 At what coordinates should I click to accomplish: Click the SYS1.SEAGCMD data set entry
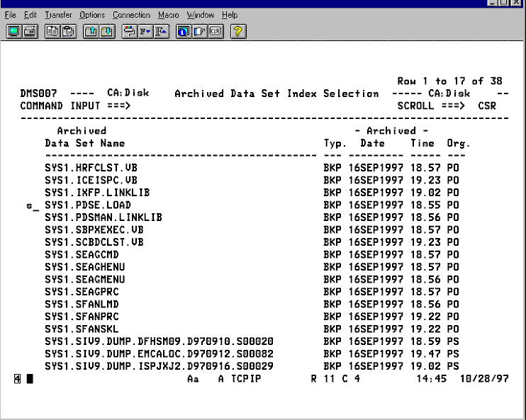[x=81, y=254]
